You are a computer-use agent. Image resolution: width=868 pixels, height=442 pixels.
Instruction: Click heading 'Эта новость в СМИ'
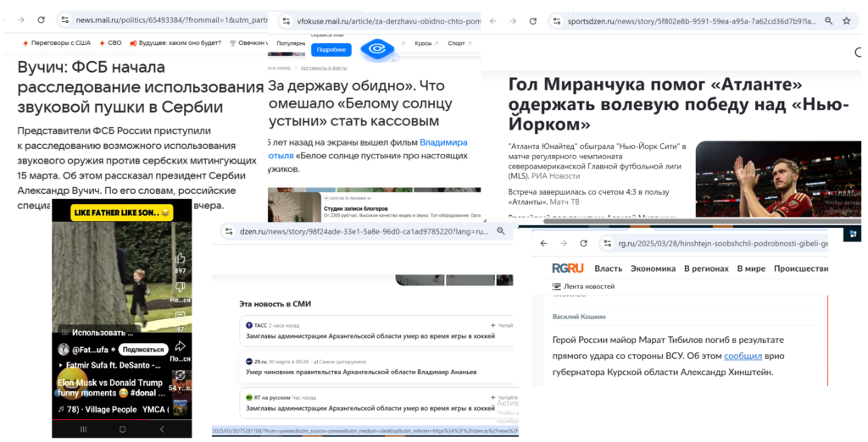coord(275,304)
